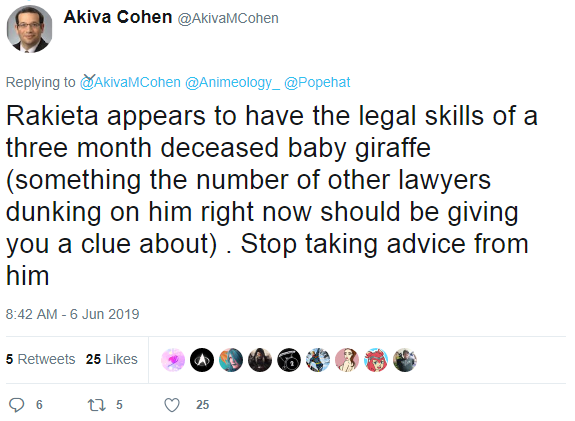Click the tweet text body
The width and height of the screenshot is (575, 421).
(x=271, y=195)
